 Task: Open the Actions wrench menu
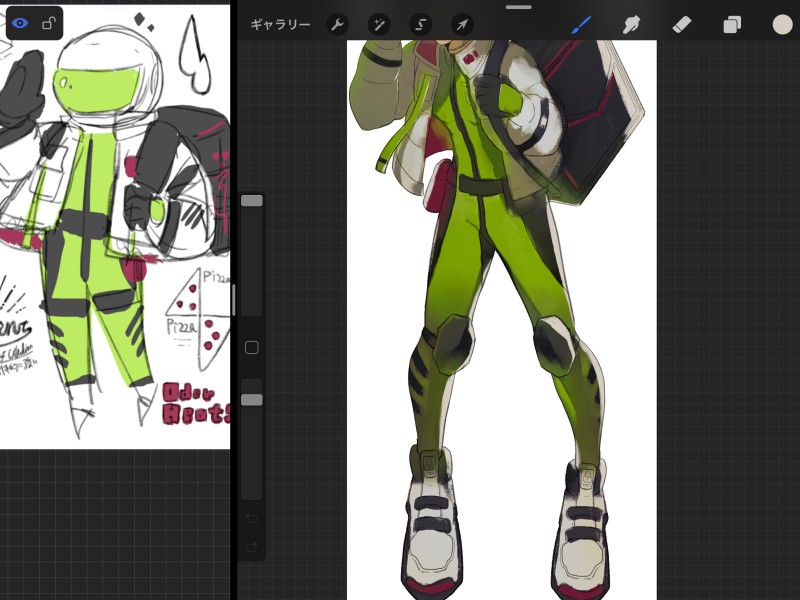pyautogui.click(x=337, y=24)
